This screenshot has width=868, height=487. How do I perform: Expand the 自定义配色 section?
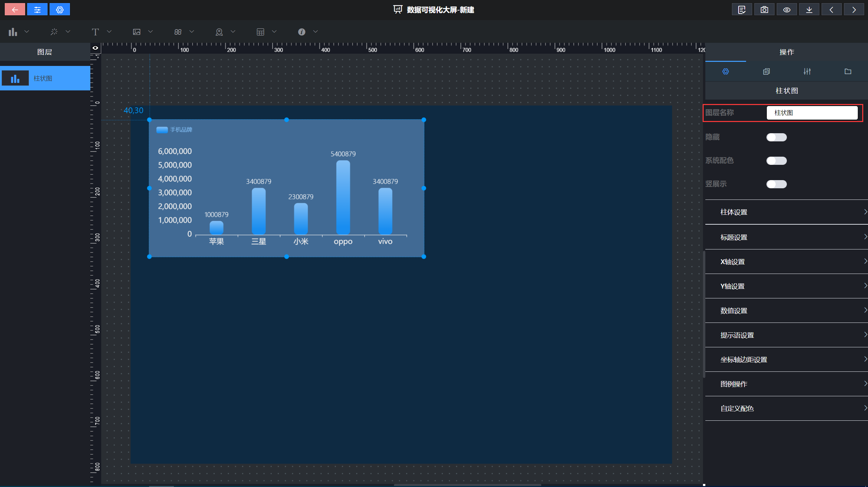coord(786,408)
